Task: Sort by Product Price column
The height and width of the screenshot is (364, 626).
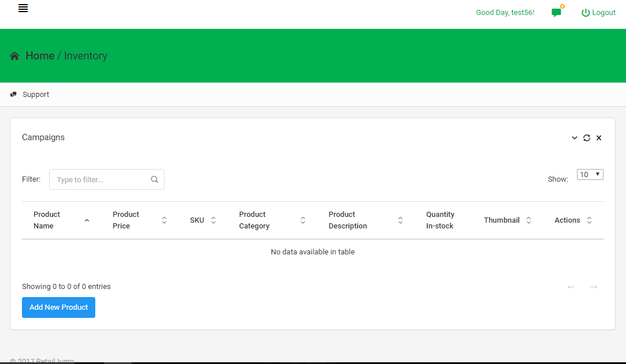Action: pyautogui.click(x=139, y=220)
